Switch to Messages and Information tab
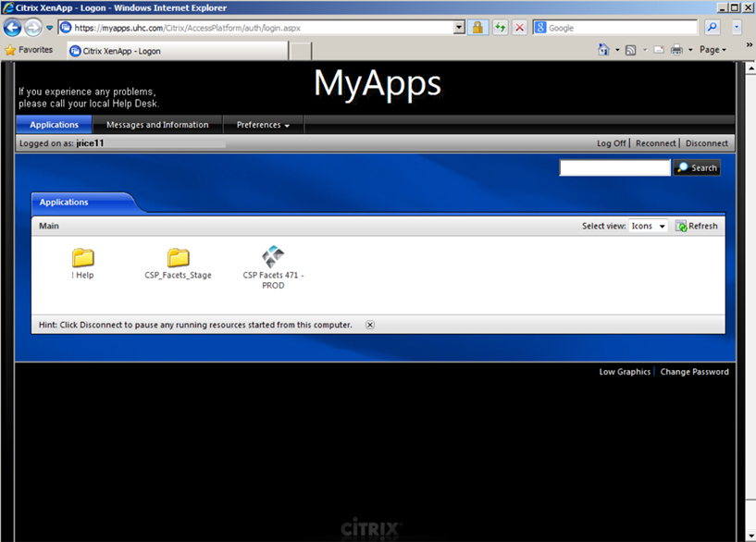Screen dimensions: 756x542 (x=157, y=125)
